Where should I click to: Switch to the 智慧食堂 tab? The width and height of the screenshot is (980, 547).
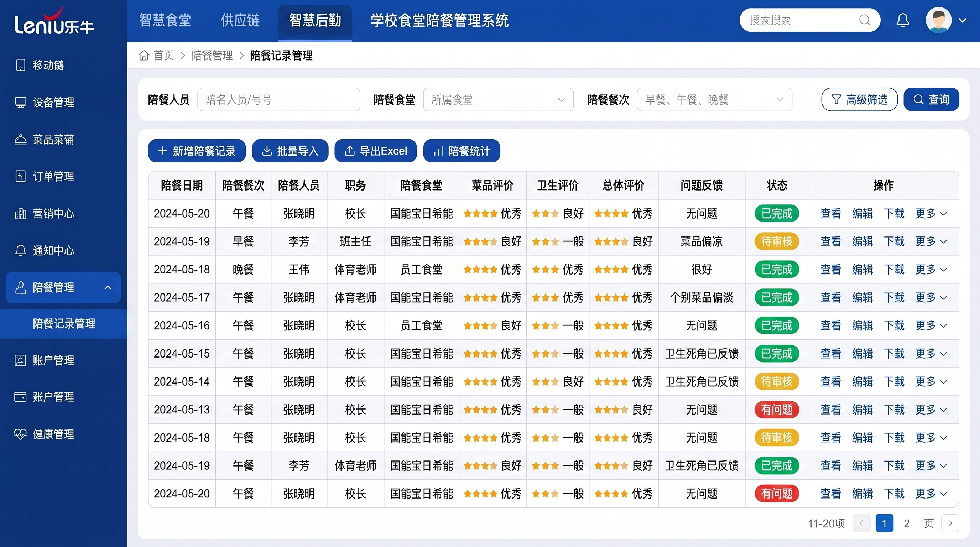tap(165, 20)
